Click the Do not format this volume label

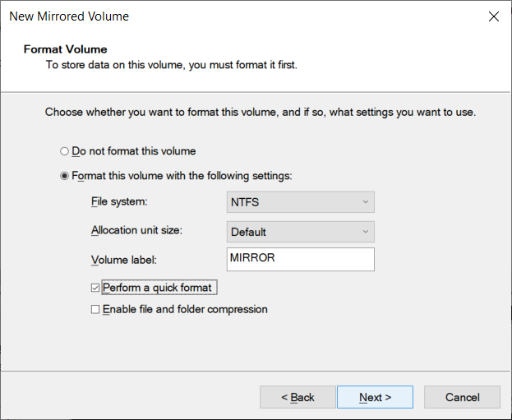point(134,151)
